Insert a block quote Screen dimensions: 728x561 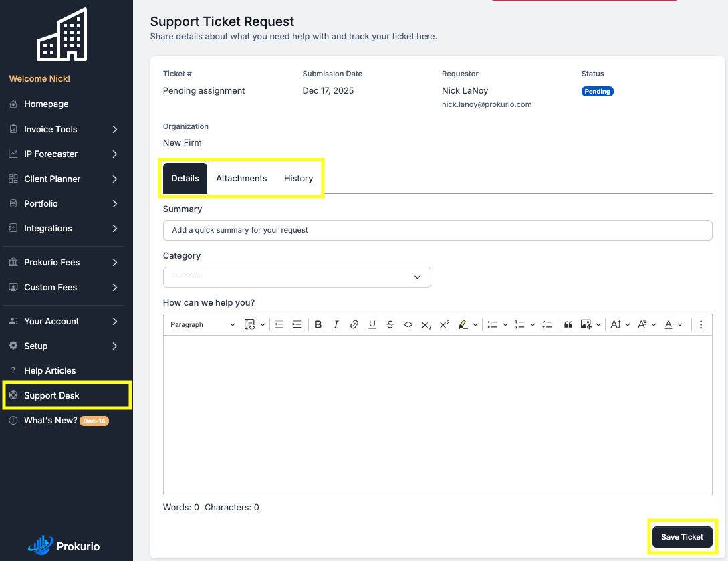[568, 324]
